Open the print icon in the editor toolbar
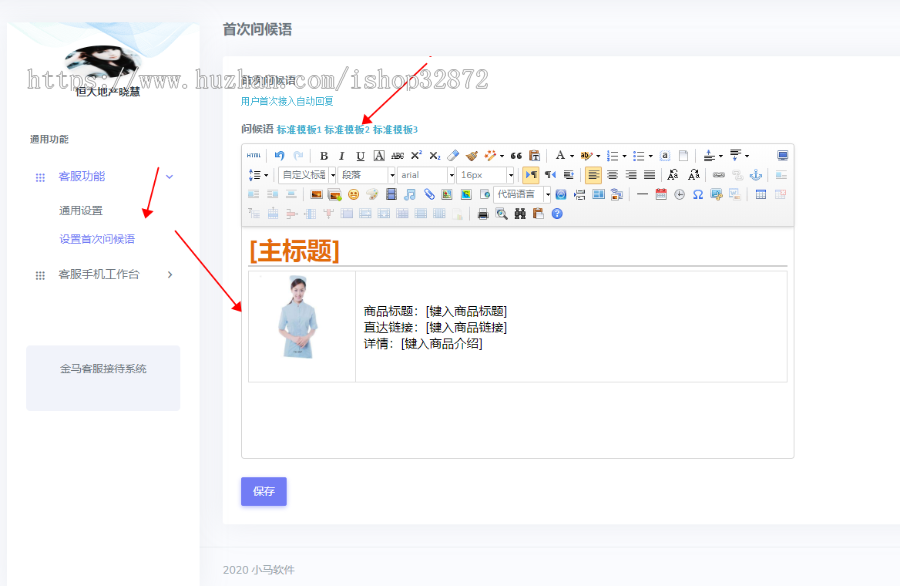 coord(483,212)
